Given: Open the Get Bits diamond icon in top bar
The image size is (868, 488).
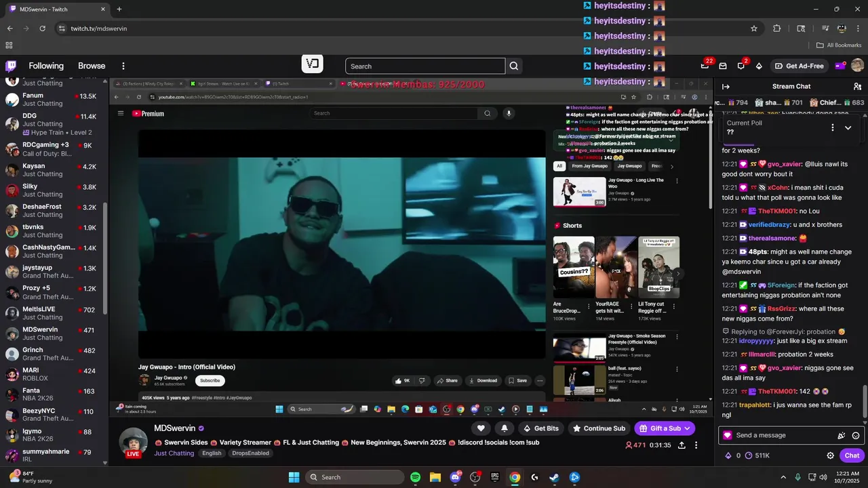Looking at the screenshot, I should pyautogui.click(x=759, y=66).
